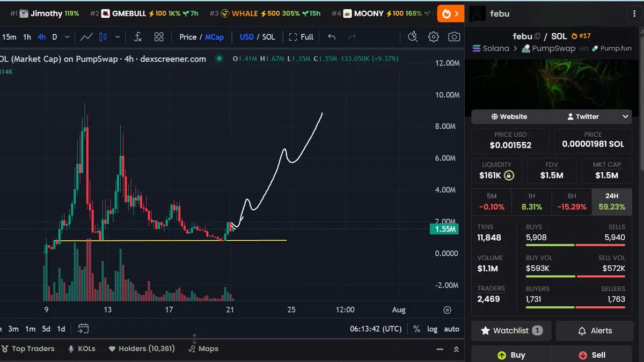
Task: Open the Top Traders tab
Action: (x=27, y=349)
